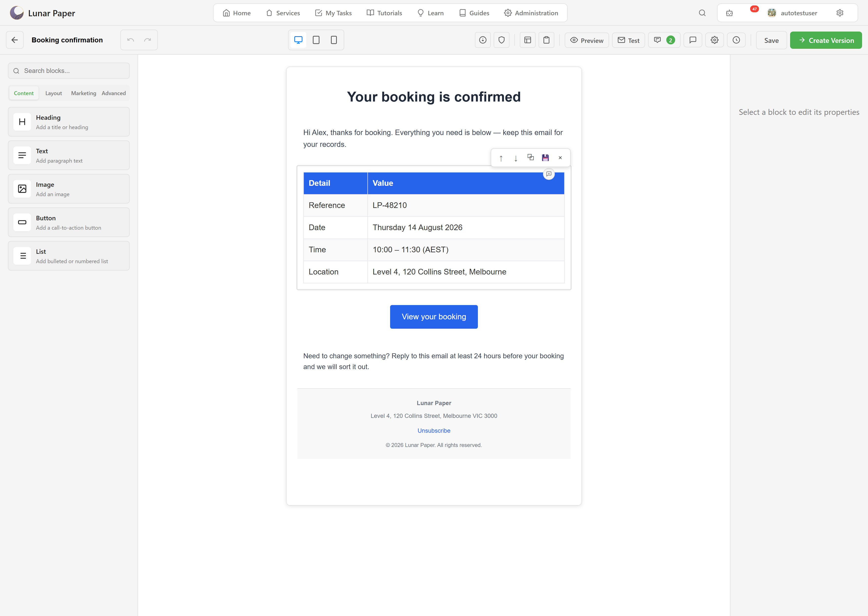Viewport: 868px width, 616px height.
Task: Open user settings gear in header
Action: pyautogui.click(x=840, y=13)
